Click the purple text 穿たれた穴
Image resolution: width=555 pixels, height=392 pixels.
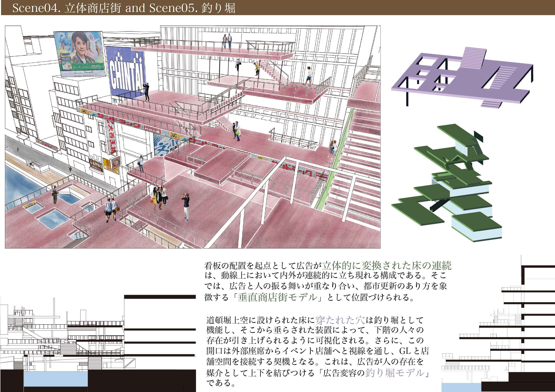click(340, 320)
